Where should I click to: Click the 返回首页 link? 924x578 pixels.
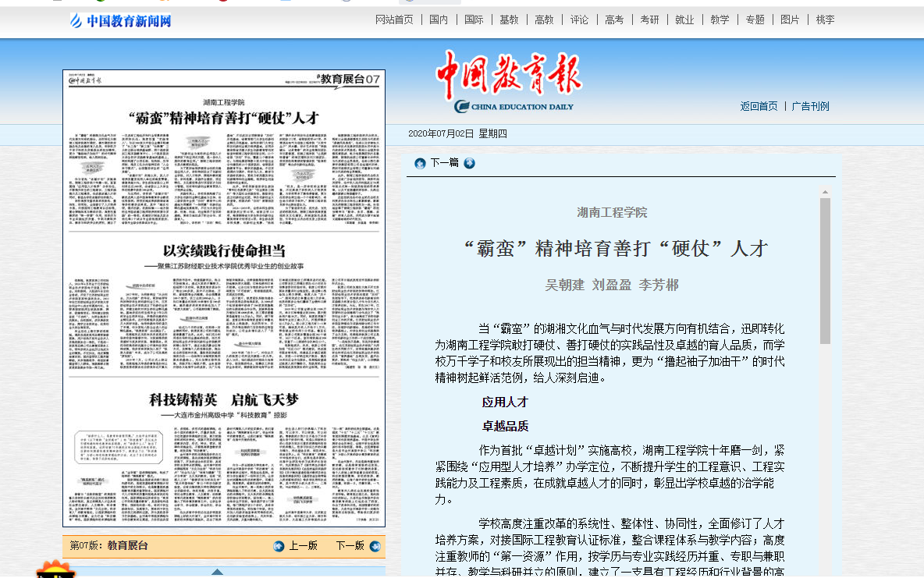[759, 106]
